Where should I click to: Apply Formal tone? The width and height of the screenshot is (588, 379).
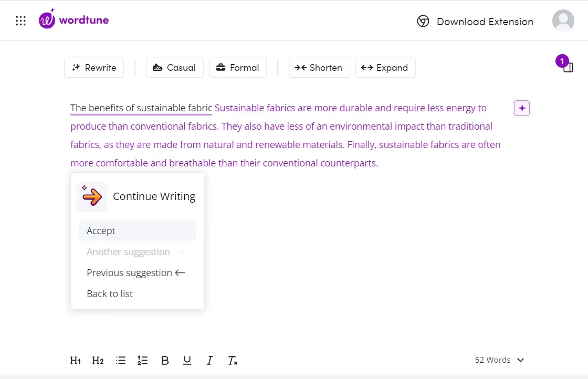[x=238, y=68]
